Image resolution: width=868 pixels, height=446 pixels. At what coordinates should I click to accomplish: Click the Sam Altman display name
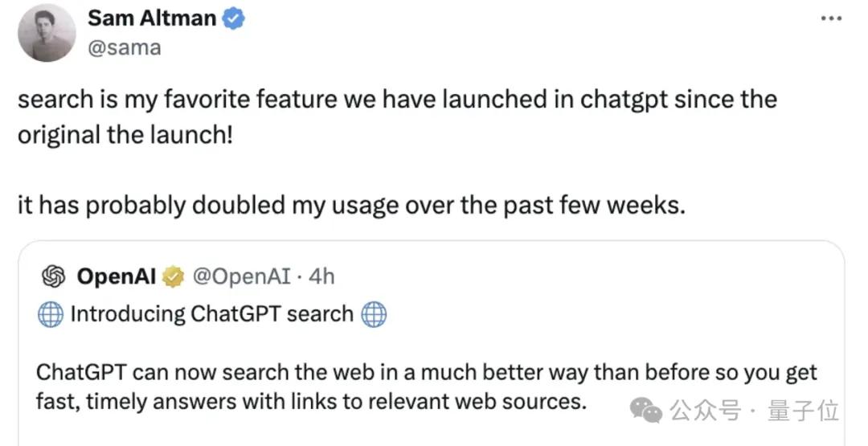click(x=152, y=18)
